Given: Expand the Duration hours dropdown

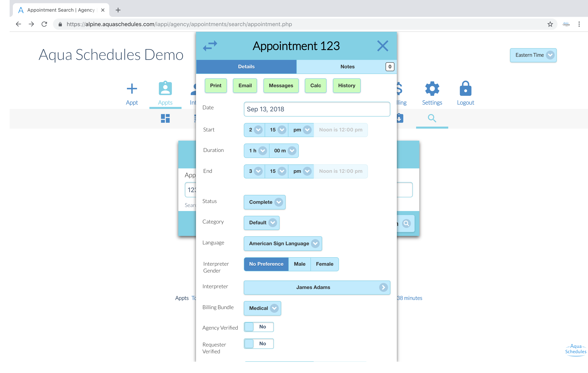Looking at the screenshot, I should [257, 151].
